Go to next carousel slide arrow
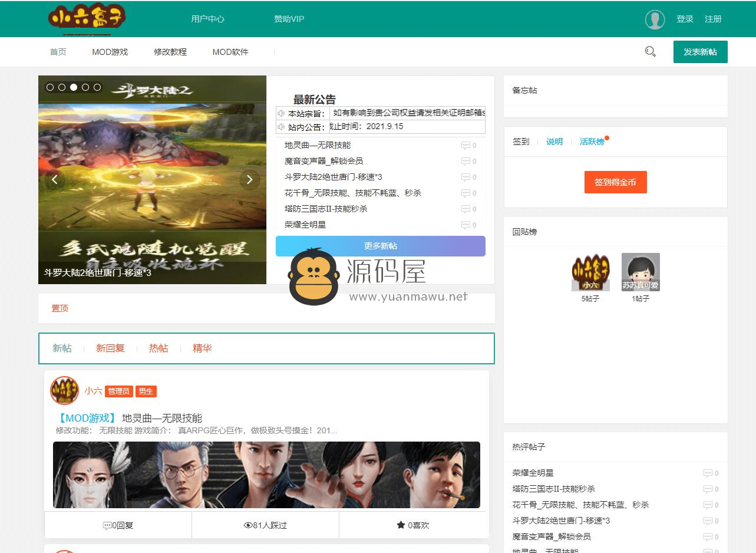Image resolution: width=756 pixels, height=553 pixels. [250, 179]
